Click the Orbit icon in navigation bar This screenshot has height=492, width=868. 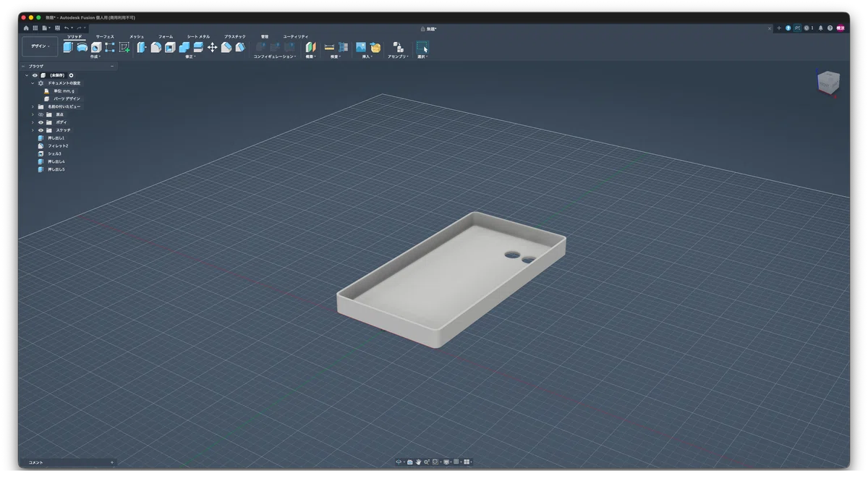399,462
